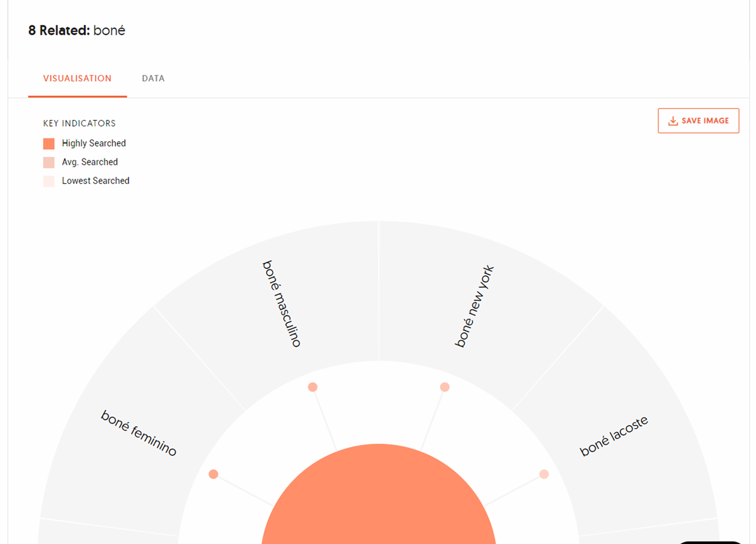Click the node dot under boné new york

(x=445, y=387)
